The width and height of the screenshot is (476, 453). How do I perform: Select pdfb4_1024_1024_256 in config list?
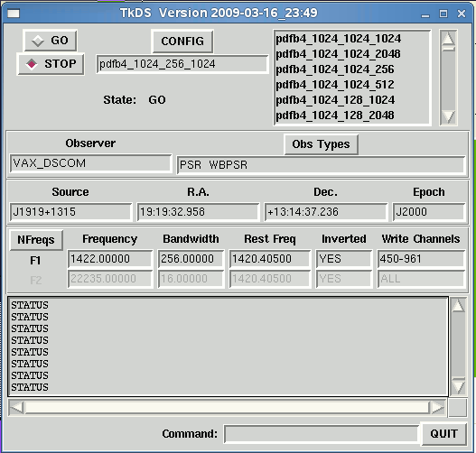pos(335,69)
